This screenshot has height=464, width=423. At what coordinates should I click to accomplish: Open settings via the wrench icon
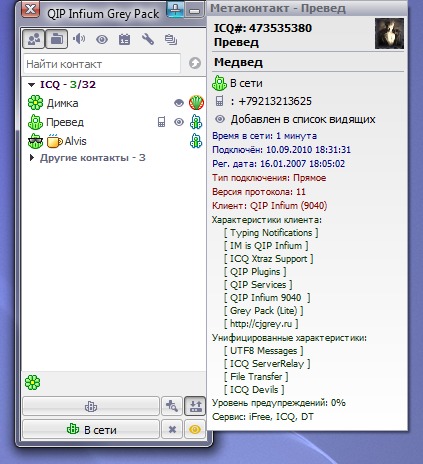(x=148, y=39)
